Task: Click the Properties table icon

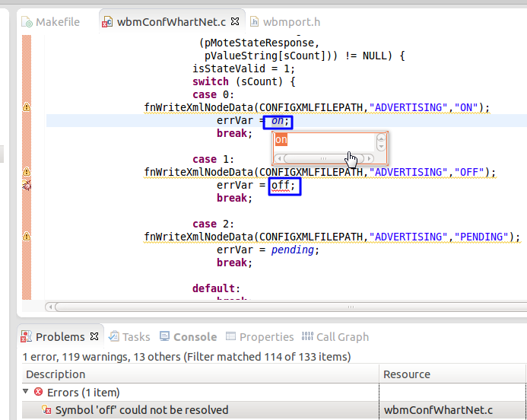Action: coord(230,336)
